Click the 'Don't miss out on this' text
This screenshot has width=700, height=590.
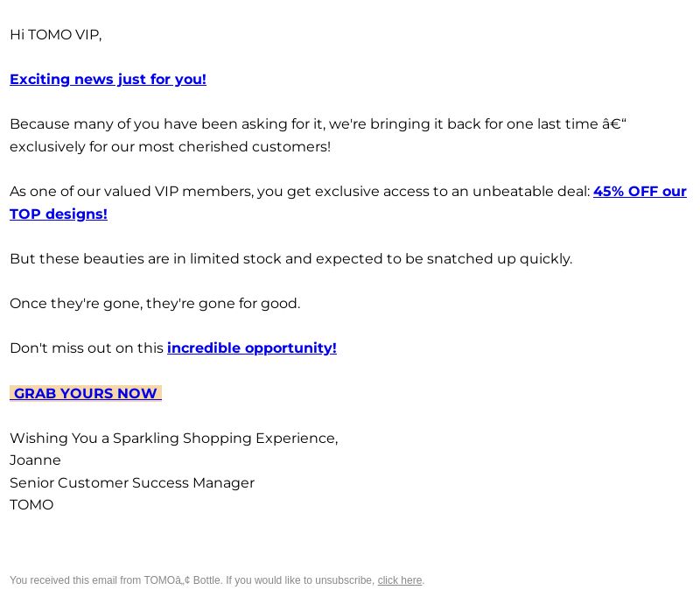[87, 348]
